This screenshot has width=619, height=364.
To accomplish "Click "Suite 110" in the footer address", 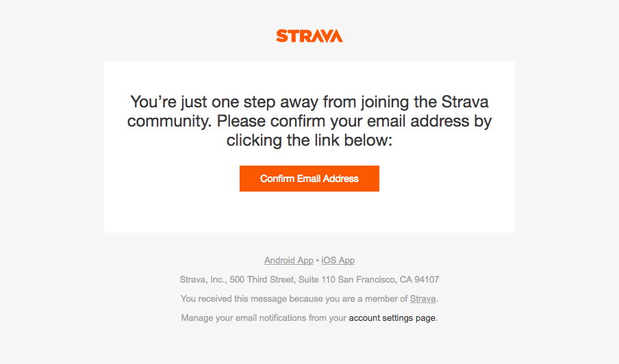I will click(316, 280).
